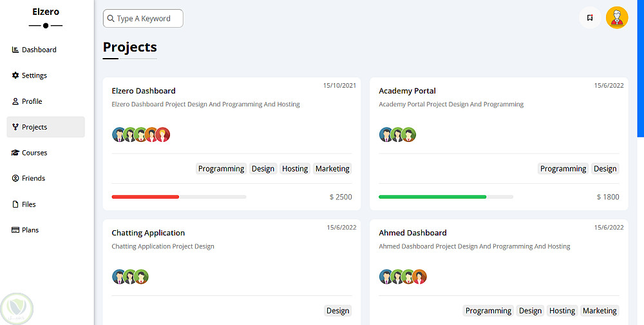Click the red progress bar of Elzero Dashboard

click(146, 197)
